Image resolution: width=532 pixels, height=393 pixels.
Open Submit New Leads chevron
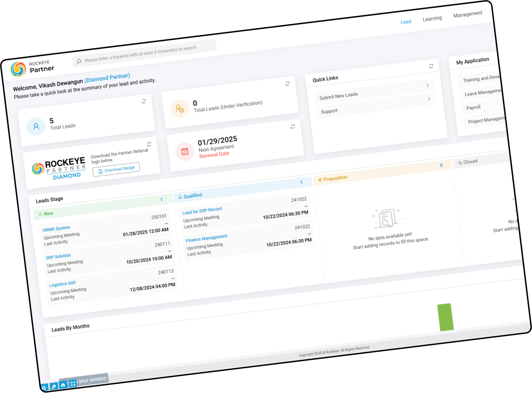(x=427, y=86)
